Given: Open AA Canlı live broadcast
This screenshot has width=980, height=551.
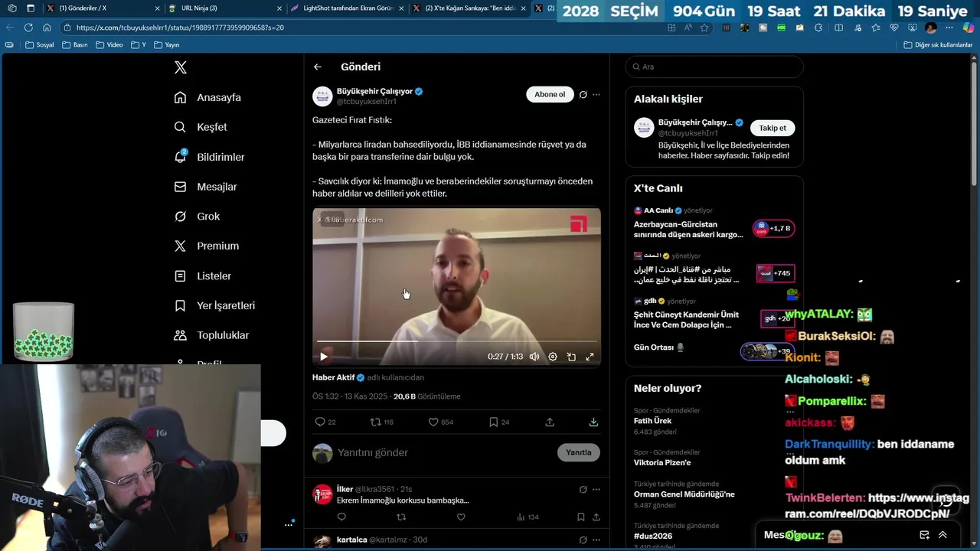Looking at the screenshot, I should [x=714, y=223].
